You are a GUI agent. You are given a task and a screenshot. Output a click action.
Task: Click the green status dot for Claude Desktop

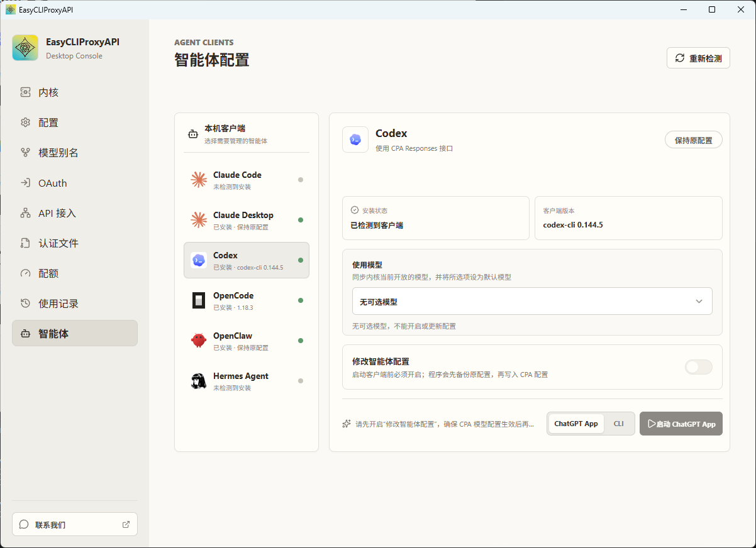click(x=301, y=220)
